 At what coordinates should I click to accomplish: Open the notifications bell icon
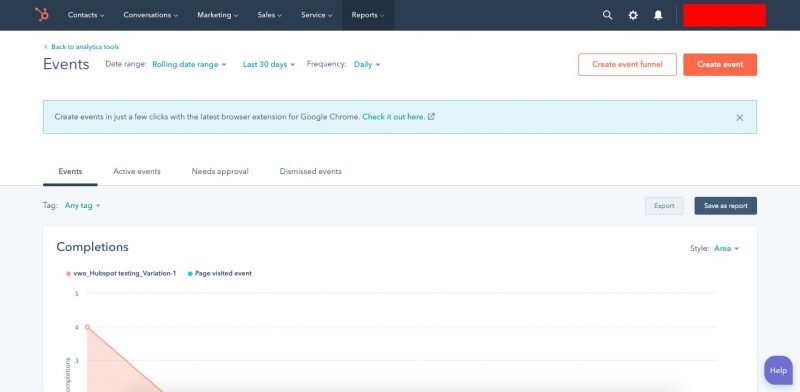point(658,15)
